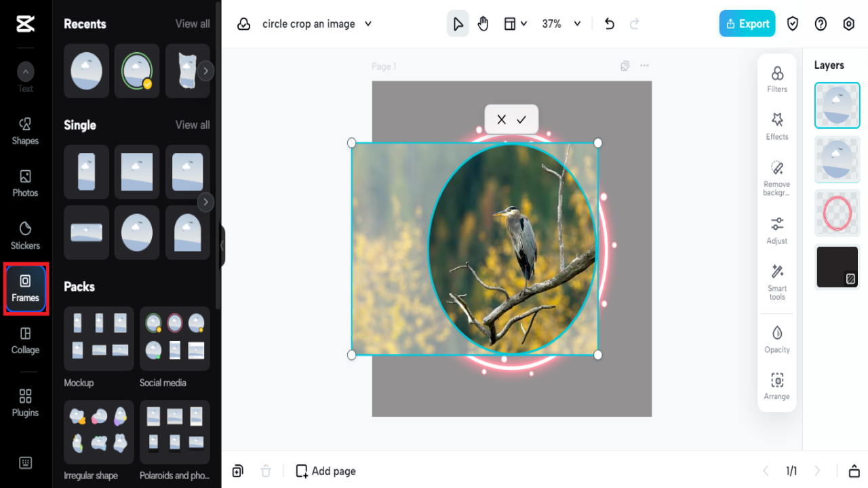Select the top layer in the Layers panel

(x=837, y=105)
